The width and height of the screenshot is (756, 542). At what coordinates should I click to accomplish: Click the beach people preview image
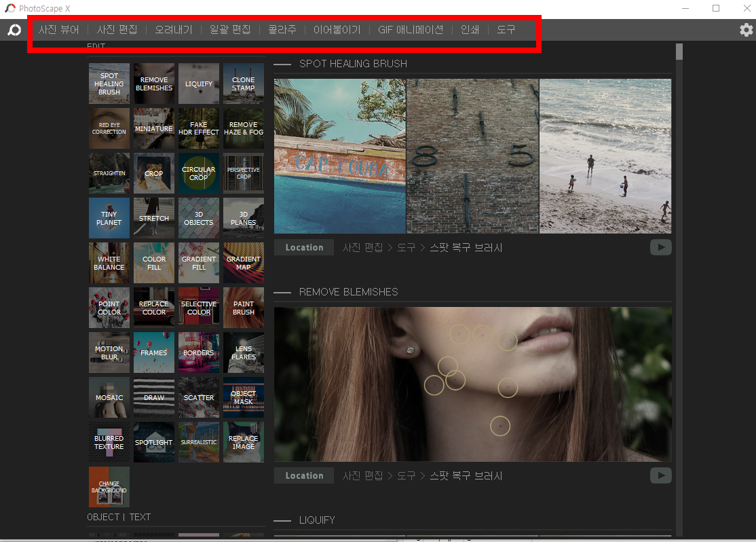pos(605,156)
